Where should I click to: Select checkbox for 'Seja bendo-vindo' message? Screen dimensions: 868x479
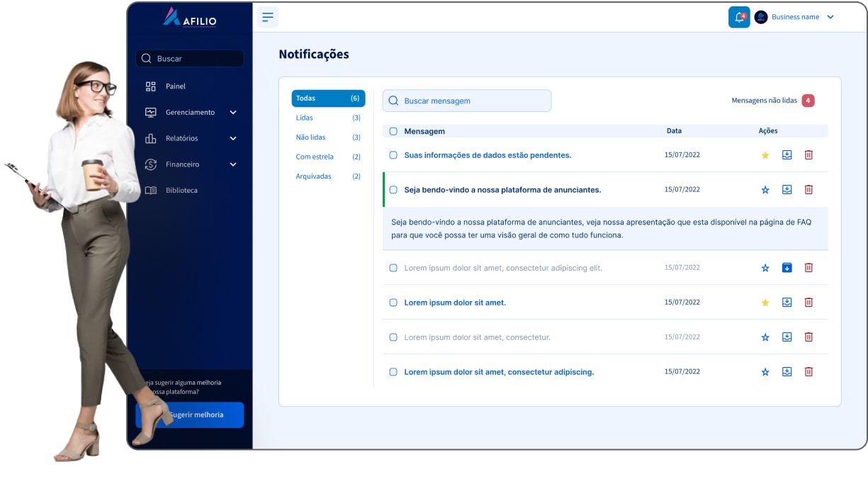pyautogui.click(x=393, y=190)
